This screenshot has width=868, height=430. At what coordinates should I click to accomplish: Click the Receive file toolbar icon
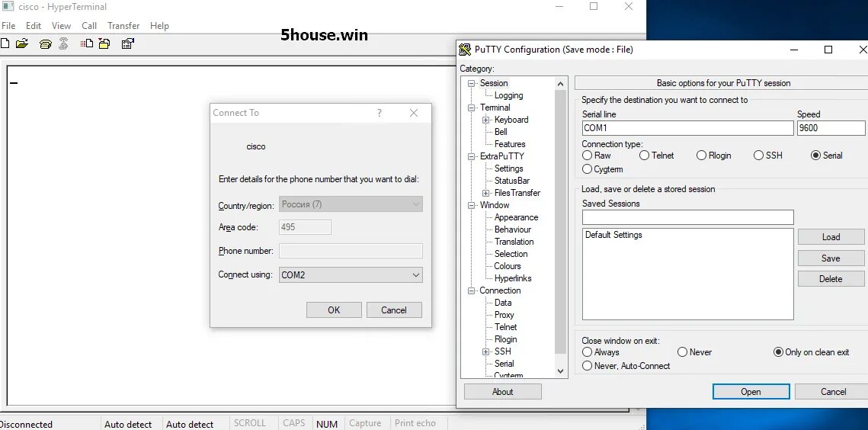[x=104, y=43]
